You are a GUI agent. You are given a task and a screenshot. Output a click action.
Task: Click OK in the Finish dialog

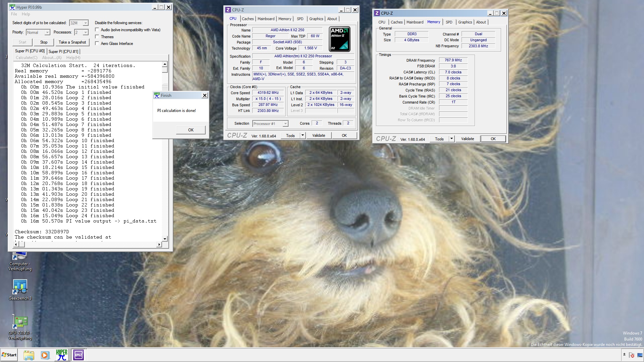191,130
